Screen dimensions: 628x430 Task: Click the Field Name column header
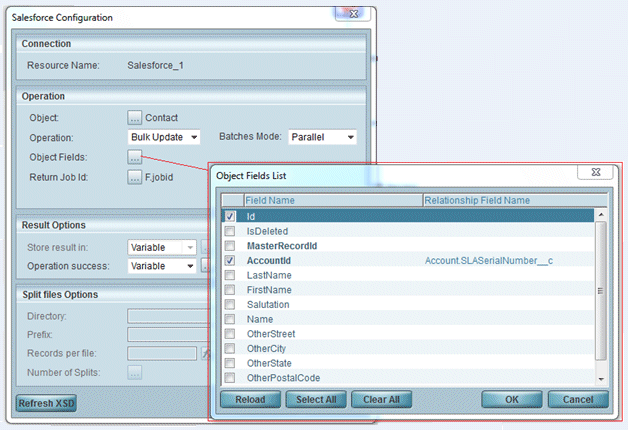point(333,200)
